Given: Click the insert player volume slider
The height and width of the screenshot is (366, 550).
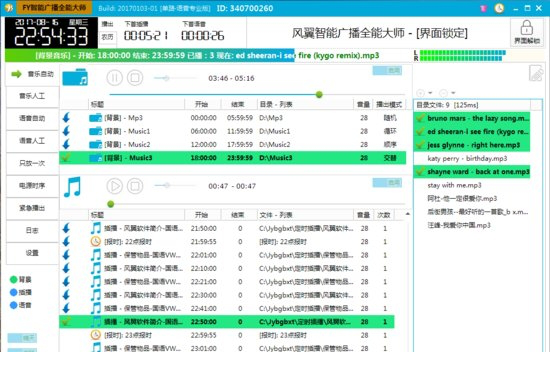Looking at the screenshot, I should click(175, 185).
